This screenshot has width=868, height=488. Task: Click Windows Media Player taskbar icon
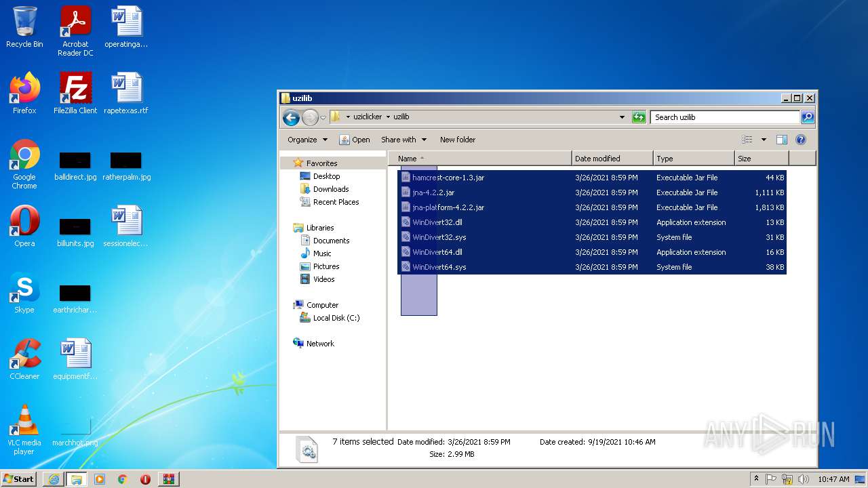click(x=100, y=479)
